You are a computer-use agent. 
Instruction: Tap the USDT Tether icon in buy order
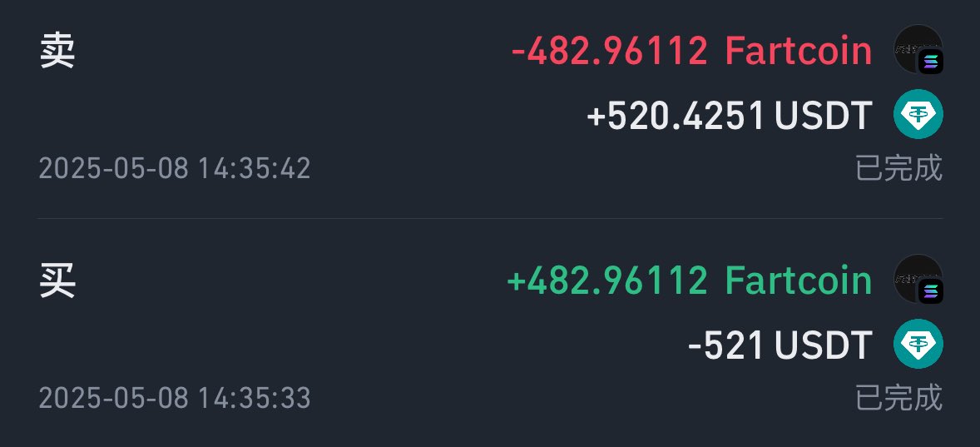tap(918, 344)
